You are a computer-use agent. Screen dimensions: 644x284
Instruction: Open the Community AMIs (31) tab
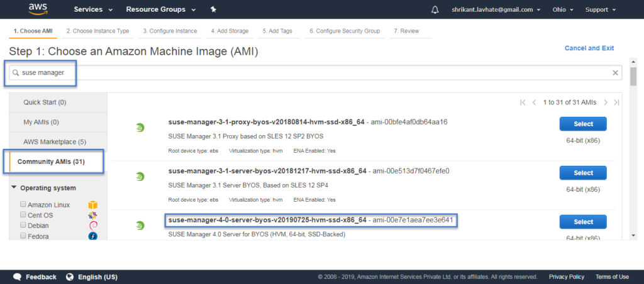pos(58,161)
